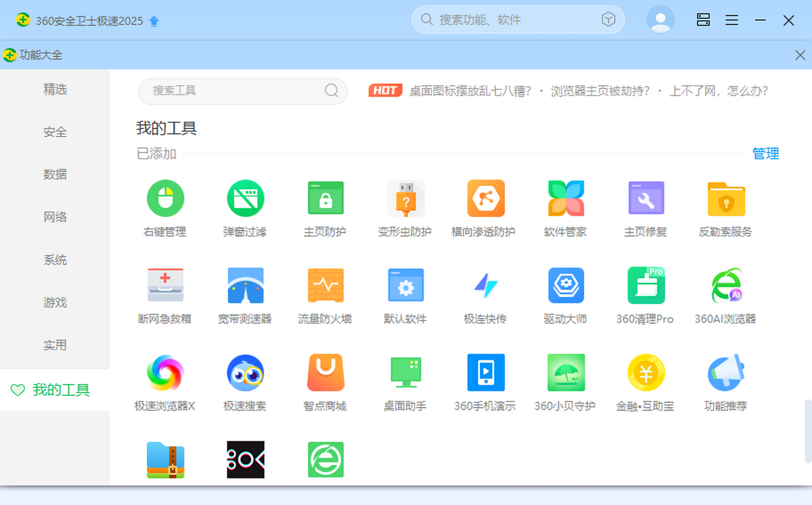This screenshot has height=505, width=812.
Task: Select 我的工具 sidebar tab
Action: (55, 389)
